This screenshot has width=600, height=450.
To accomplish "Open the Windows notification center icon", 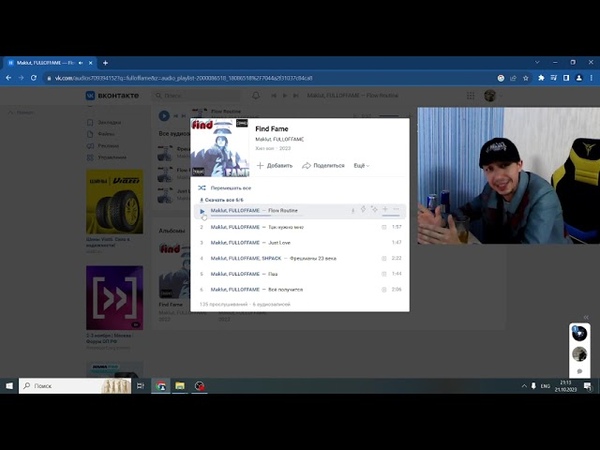I will click(x=588, y=386).
